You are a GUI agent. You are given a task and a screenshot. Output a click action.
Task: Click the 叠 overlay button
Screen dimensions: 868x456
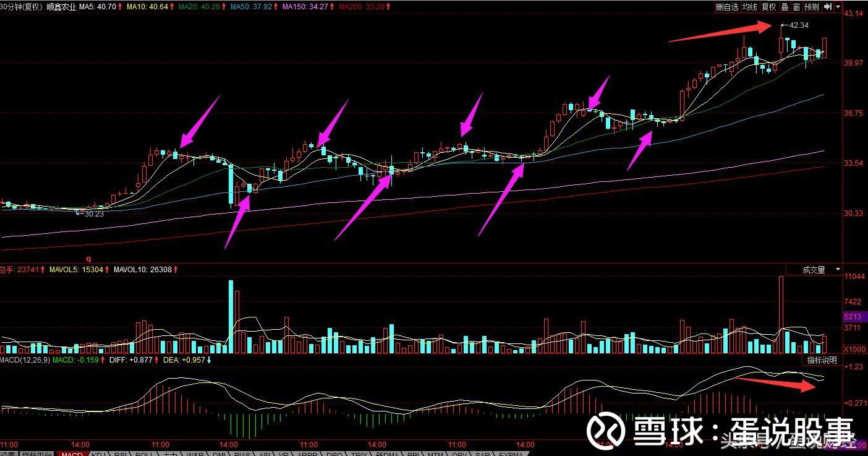tap(785, 7)
